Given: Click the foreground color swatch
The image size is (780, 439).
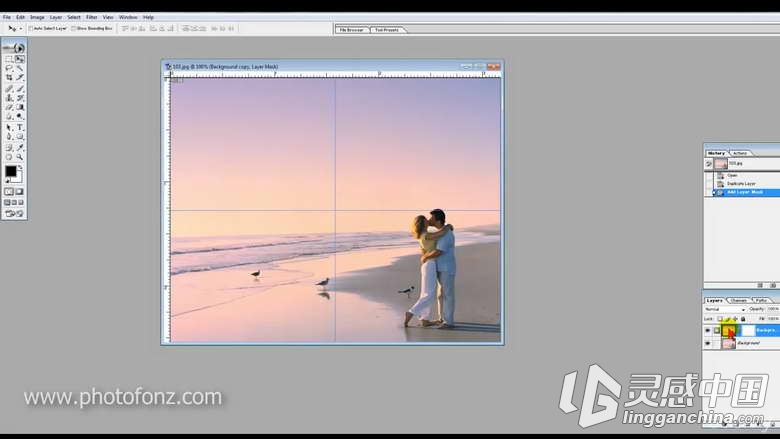Looking at the screenshot, I should point(10,171).
